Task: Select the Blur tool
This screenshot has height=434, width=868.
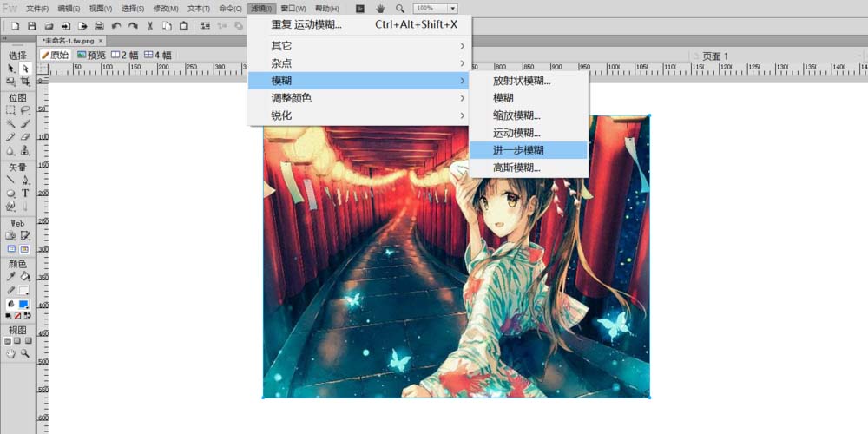Action: [x=10, y=150]
